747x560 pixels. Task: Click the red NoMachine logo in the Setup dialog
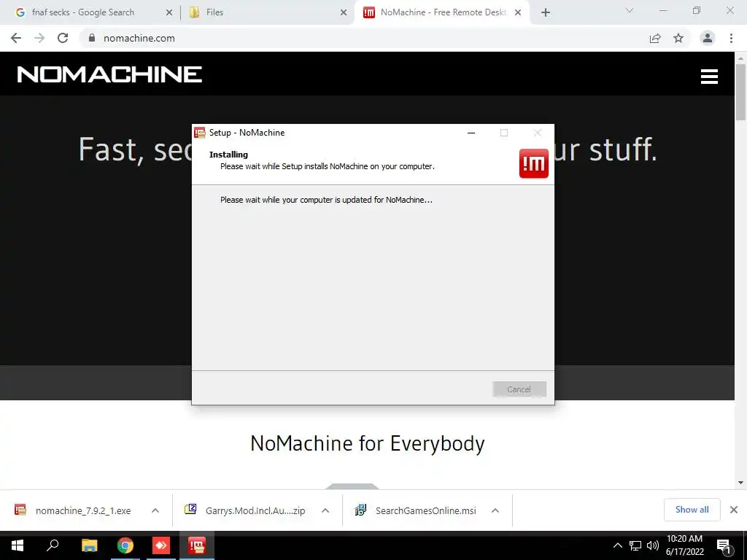click(x=533, y=163)
